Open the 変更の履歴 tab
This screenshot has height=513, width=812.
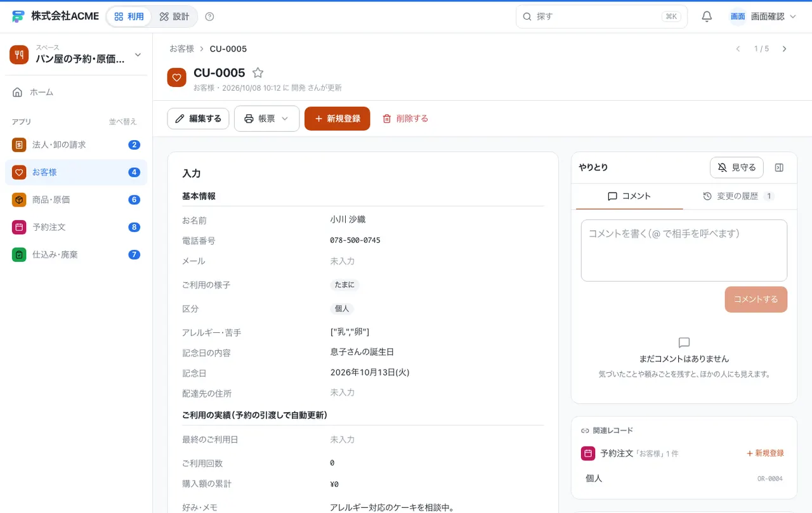(738, 197)
